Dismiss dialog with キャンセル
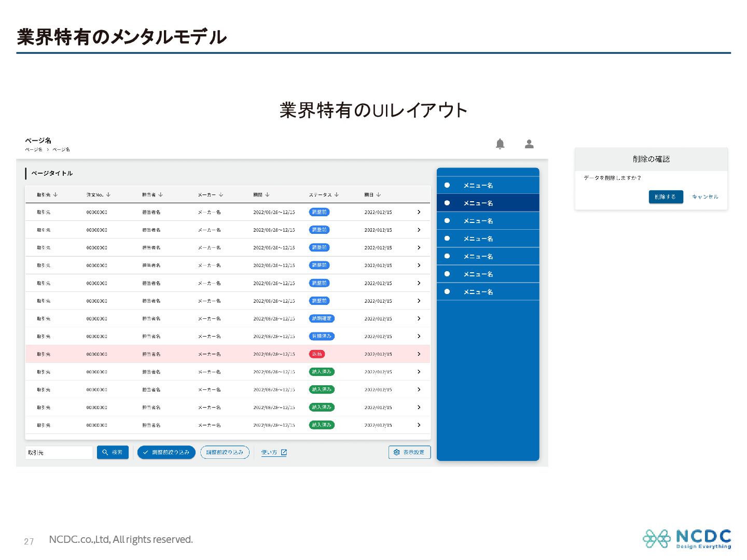The image size is (747, 560). tap(705, 197)
